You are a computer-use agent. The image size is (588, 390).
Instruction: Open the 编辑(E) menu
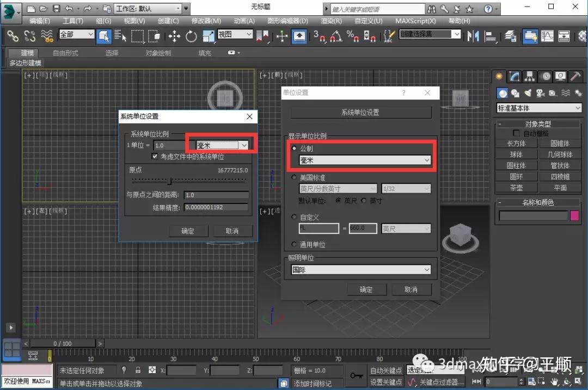(x=39, y=21)
